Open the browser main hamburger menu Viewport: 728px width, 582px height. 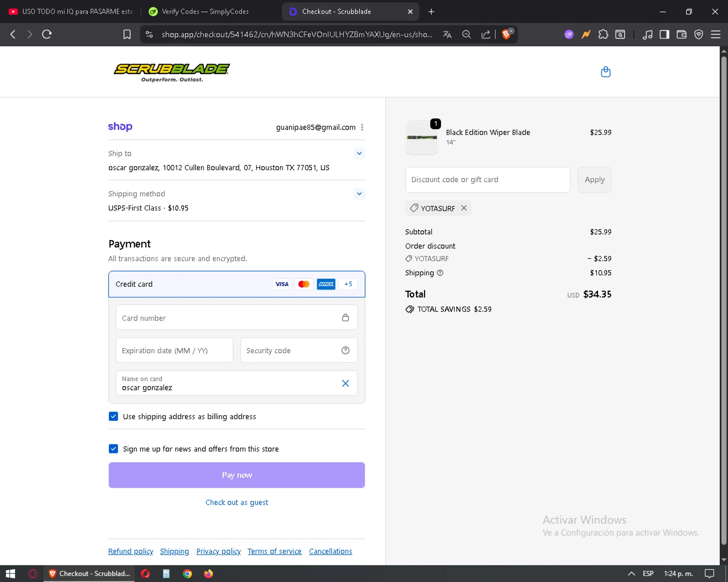[x=715, y=34]
